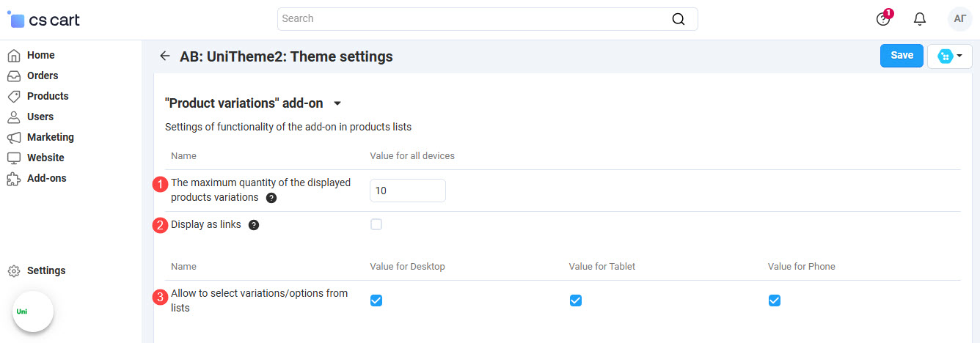The image size is (980, 343).
Task: Open the AГ user avatar menu
Action: pyautogui.click(x=959, y=19)
